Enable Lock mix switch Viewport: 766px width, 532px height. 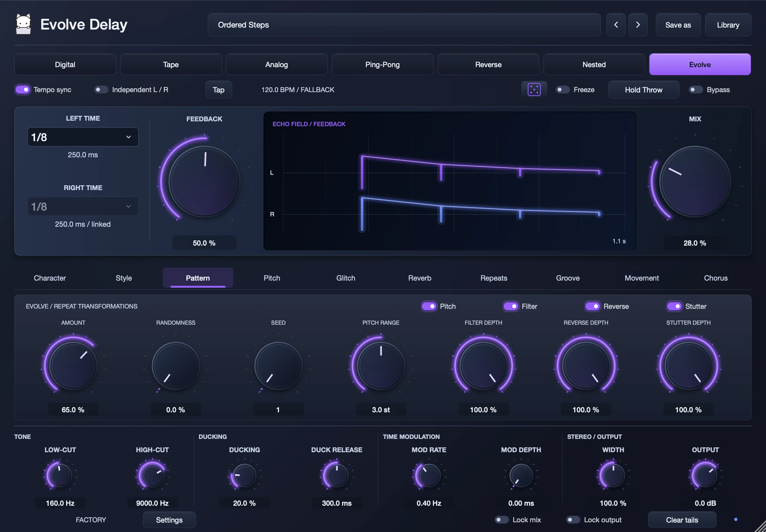501,520
